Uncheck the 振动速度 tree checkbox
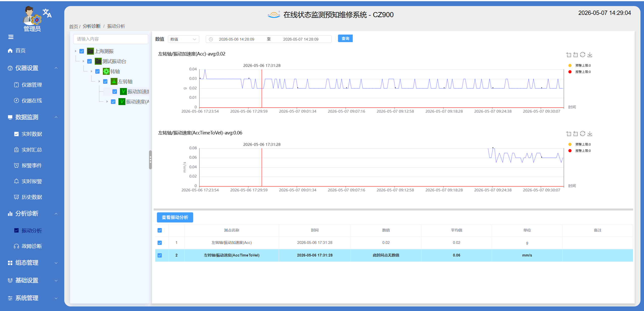 (113, 102)
